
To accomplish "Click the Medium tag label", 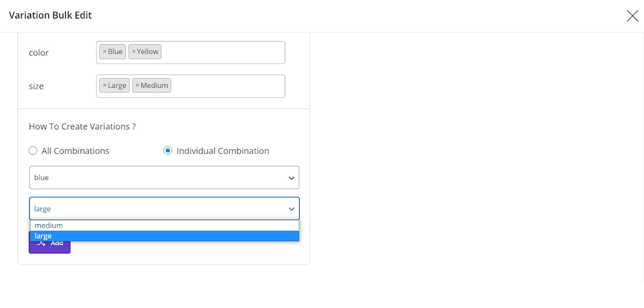I will pos(155,85).
